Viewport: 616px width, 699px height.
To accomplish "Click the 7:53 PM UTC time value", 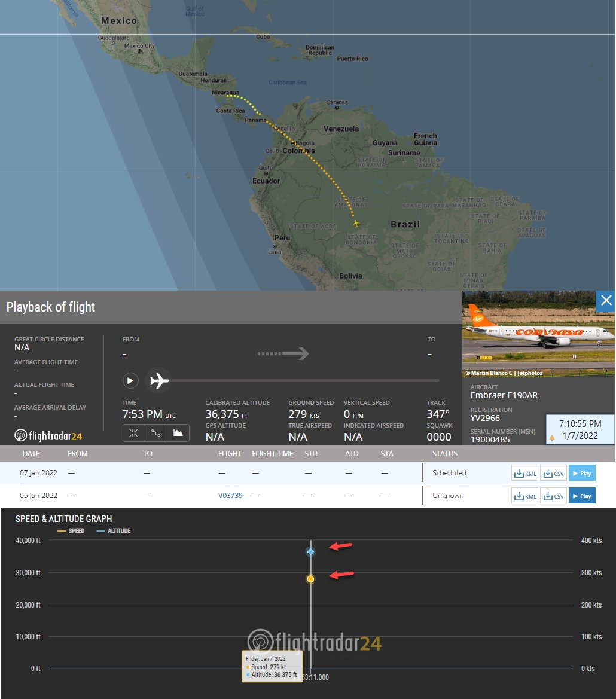I will tap(149, 414).
